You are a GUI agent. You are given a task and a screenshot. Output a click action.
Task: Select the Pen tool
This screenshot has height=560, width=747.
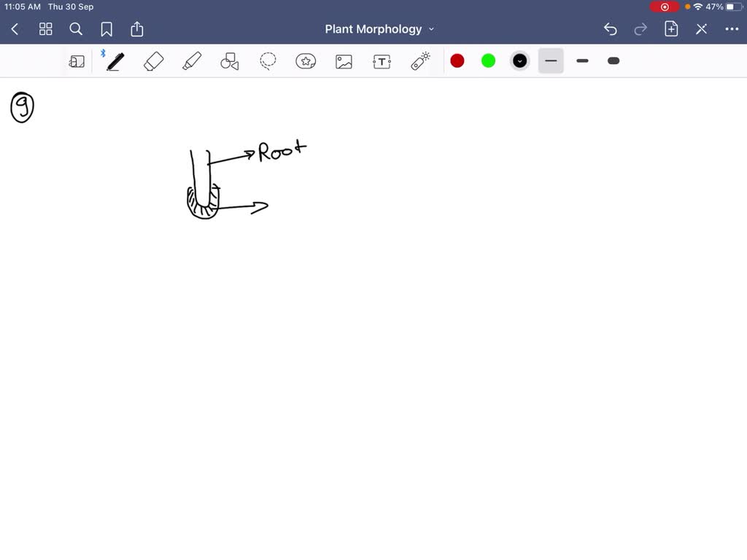[x=115, y=61]
